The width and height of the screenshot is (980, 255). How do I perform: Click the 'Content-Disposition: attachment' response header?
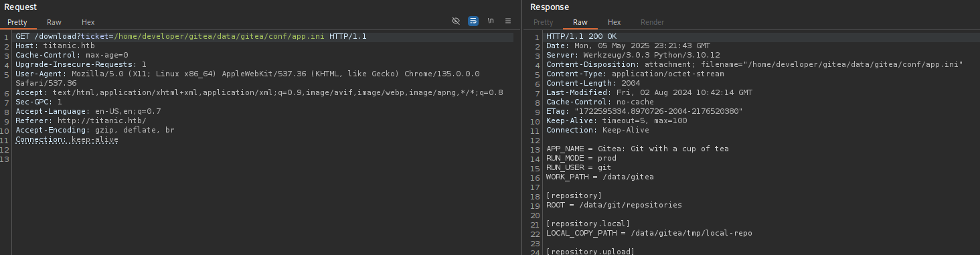[x=754, y=64]
